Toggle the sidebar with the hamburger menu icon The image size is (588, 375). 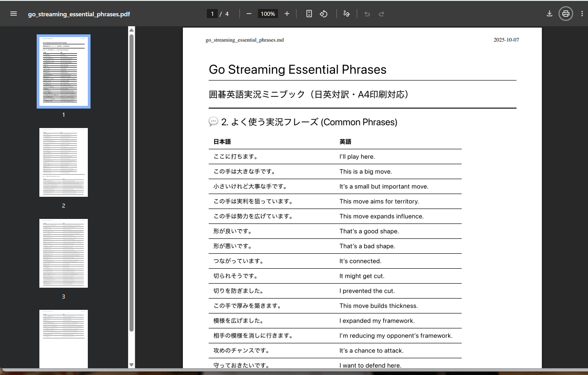point(14,14)
